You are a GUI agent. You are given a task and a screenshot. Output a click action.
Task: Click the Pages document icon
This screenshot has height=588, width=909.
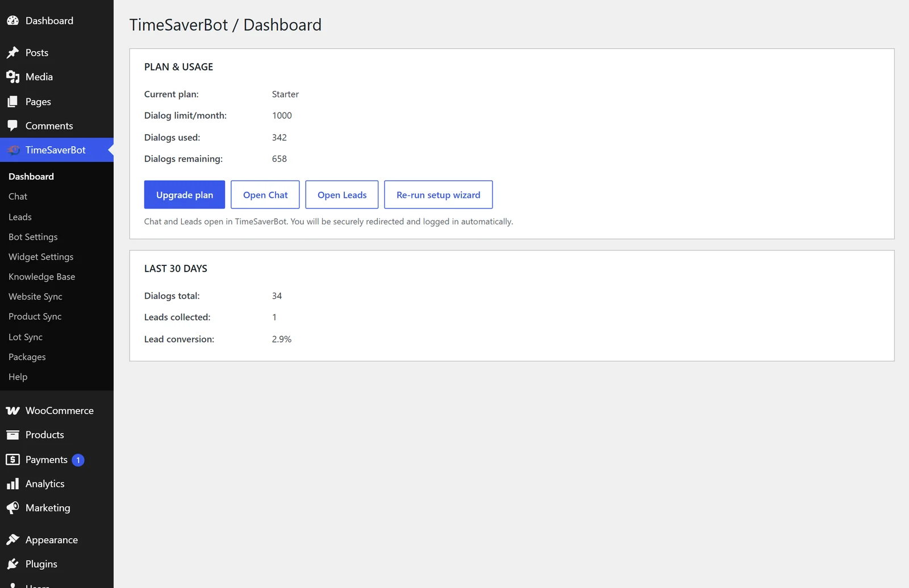12,101
